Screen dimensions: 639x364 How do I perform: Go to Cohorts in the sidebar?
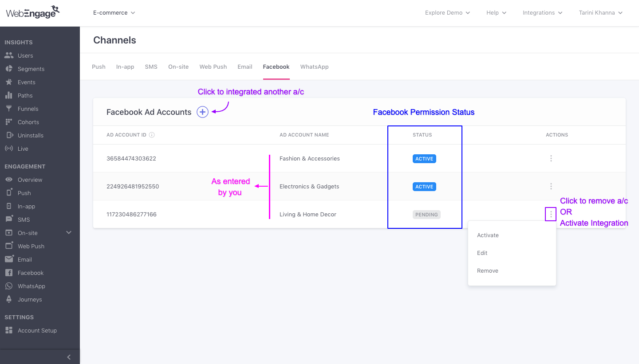tap(28, 122)
